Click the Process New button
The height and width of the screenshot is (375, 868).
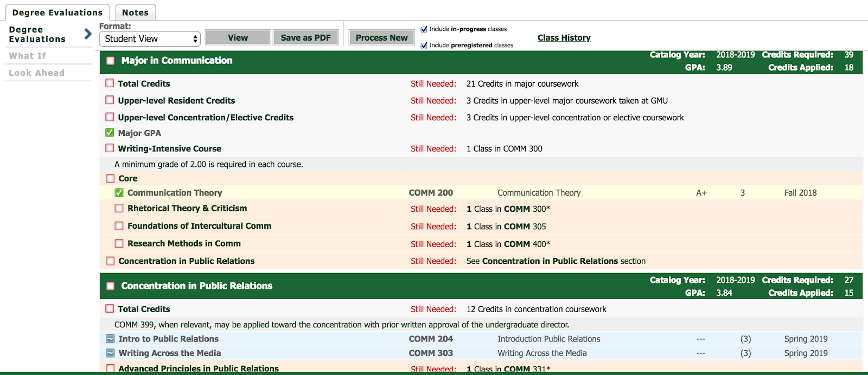tap(381, 37)
